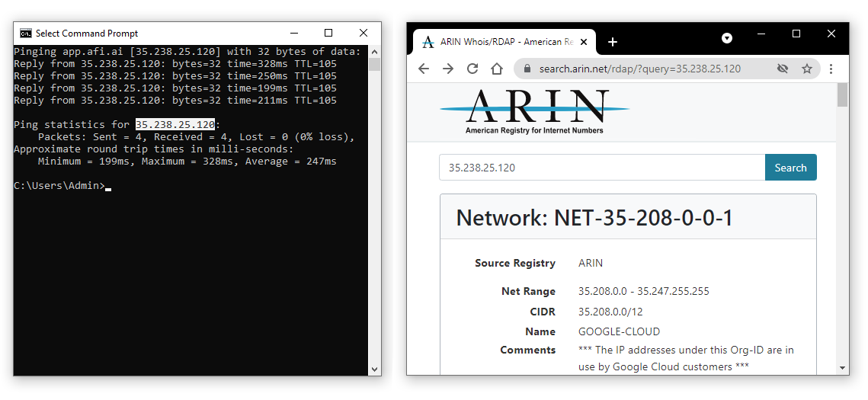Screen dimensions: 868x400
Task: Reload the ARIN page
Action: pyautogui.click(x=472, y=69)
